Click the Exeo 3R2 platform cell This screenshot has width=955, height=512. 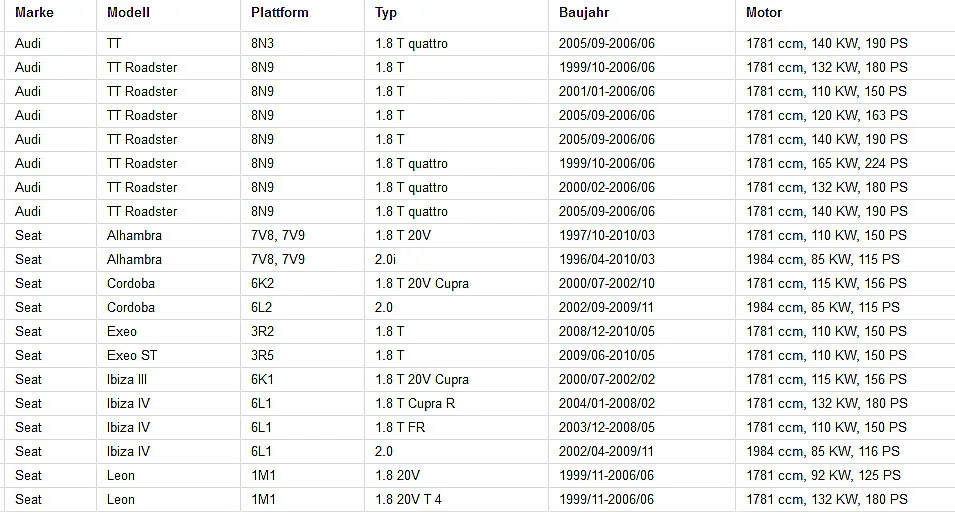pyautogui.click(x=302, y=332)
